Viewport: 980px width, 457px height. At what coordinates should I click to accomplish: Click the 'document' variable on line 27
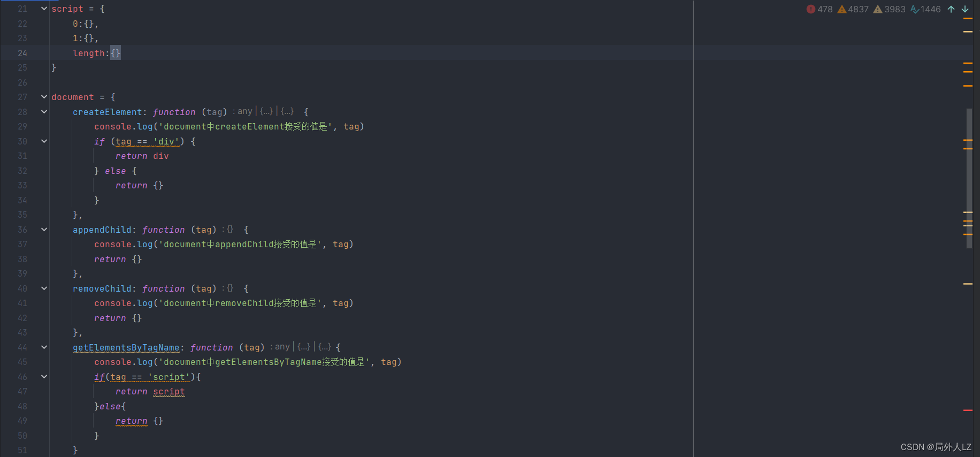[x=73, y=97]
